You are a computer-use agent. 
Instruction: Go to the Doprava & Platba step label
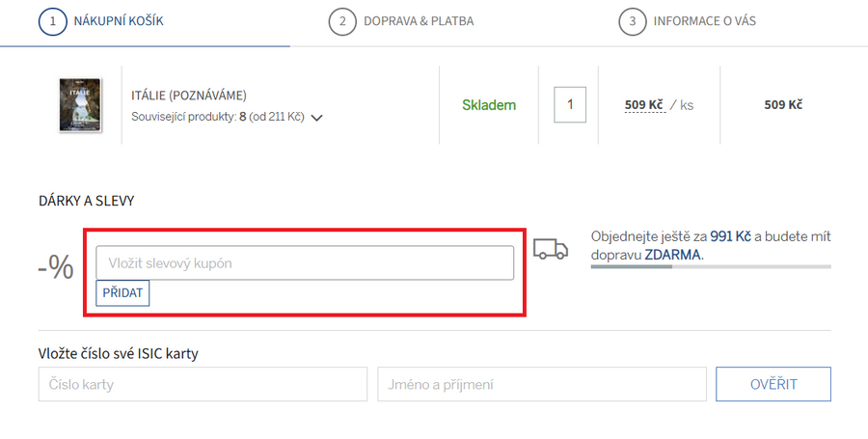(419, 21)
